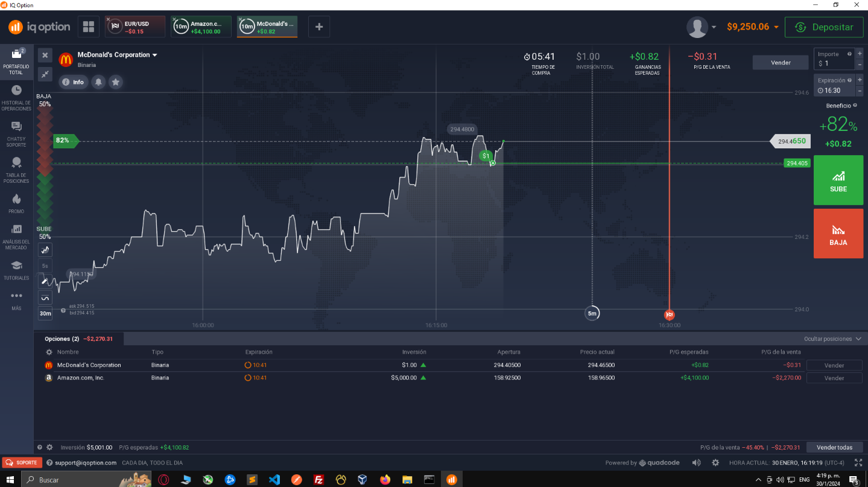The height and width of the screenshot is (487, 868).
Task: Click the price alert bell icon
Action: coord(98,82)
